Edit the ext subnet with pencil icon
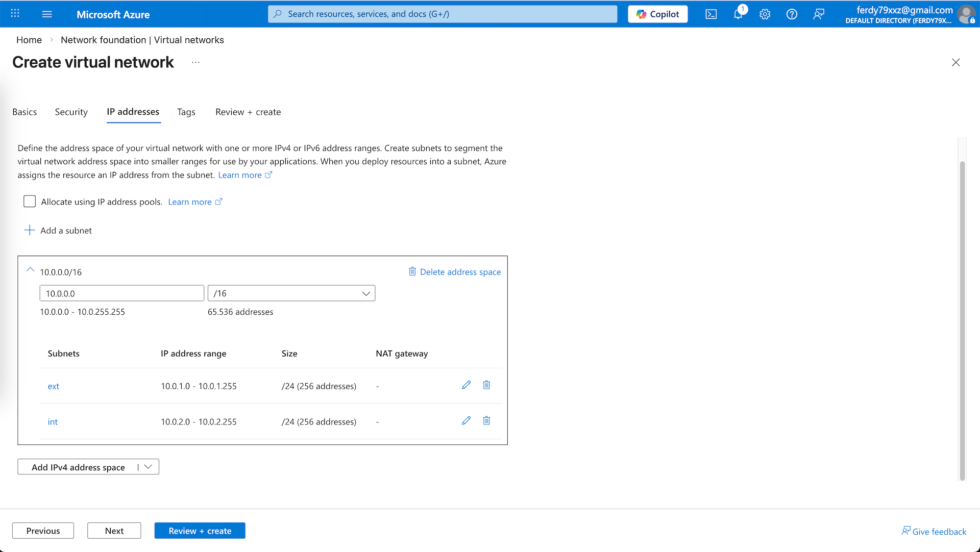 tap(466, 385)
